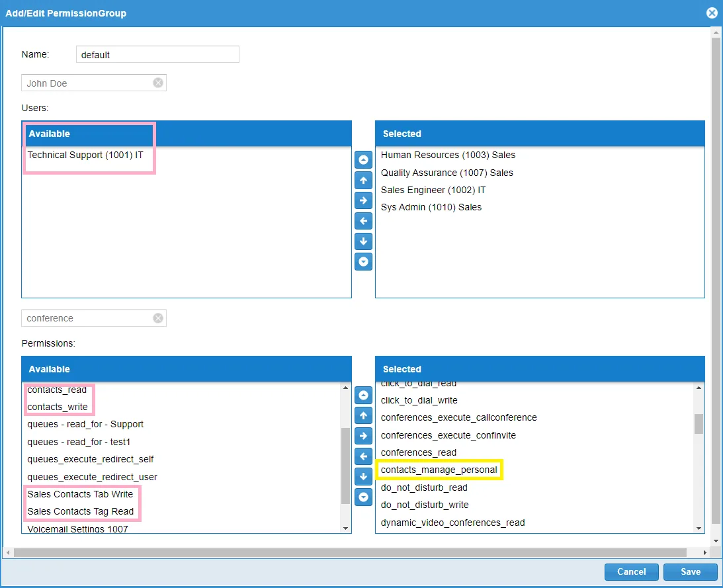
Task: Move selected user to top in Users list
Action: click(363, 160)
